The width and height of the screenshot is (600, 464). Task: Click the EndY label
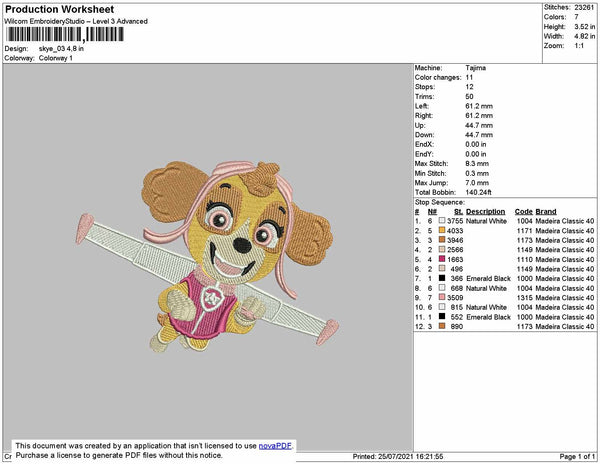(x=424, y=154)
